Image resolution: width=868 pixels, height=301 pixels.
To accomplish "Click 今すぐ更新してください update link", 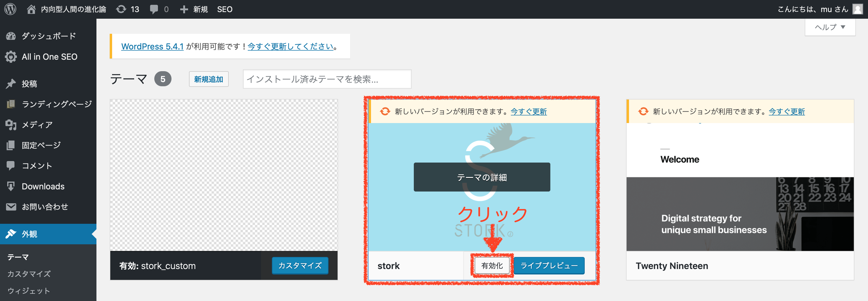I will pos(290,46).
